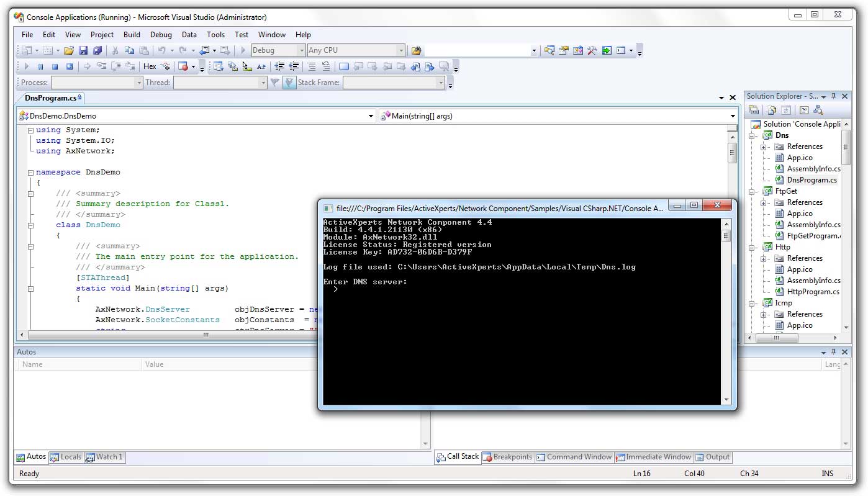Toggle Solution Explorer auto-hide pin
Viewport: 868px width, 496px height.
tap(834, 96)
